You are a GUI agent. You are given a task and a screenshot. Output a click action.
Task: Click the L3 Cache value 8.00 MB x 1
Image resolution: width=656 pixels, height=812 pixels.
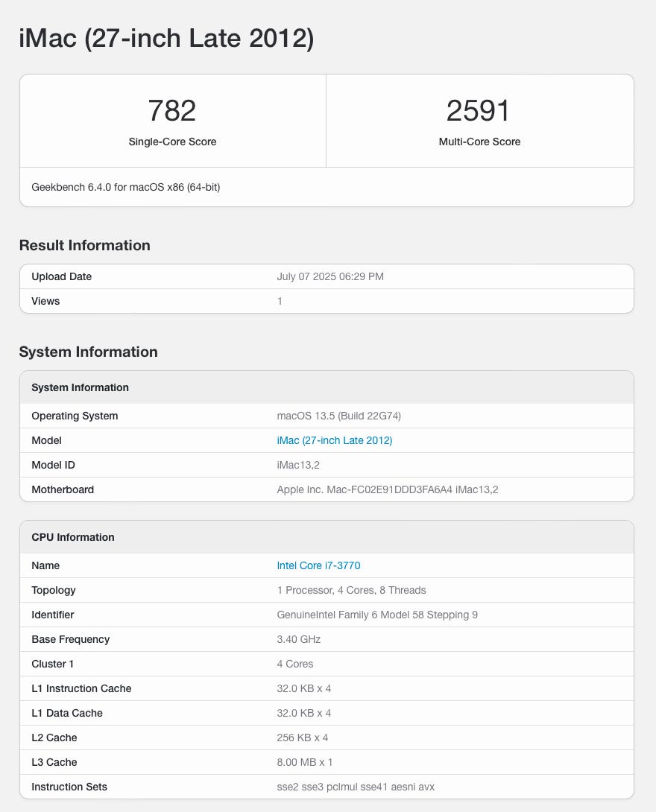tap(305, 762)
